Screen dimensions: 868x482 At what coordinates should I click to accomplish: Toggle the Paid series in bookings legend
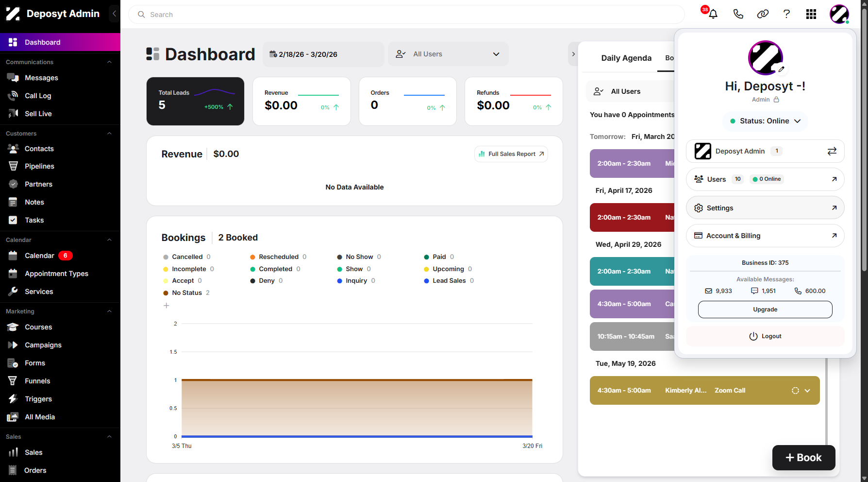coord(439,257)
